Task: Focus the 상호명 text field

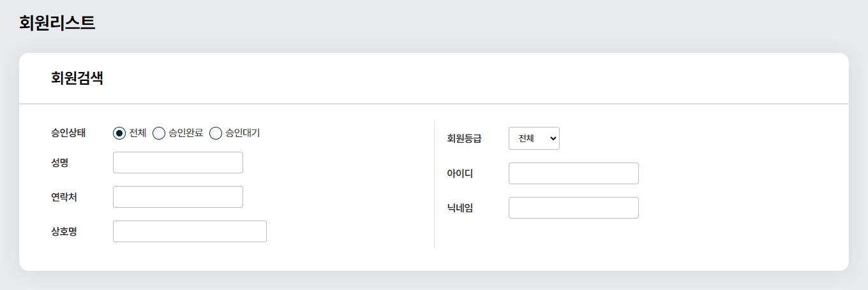Action: tap(190, 231)
